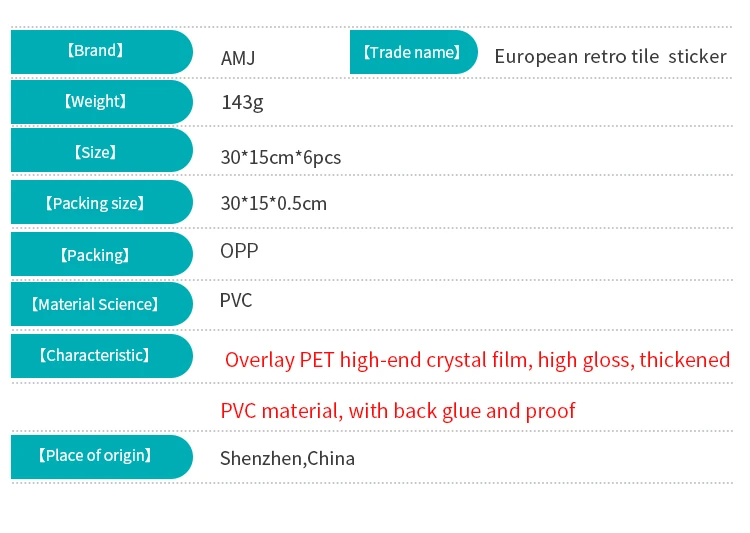Viewport: 750px width, 533px height.
Task: Select the OPP packing value
Action: (x=239, y=250)
